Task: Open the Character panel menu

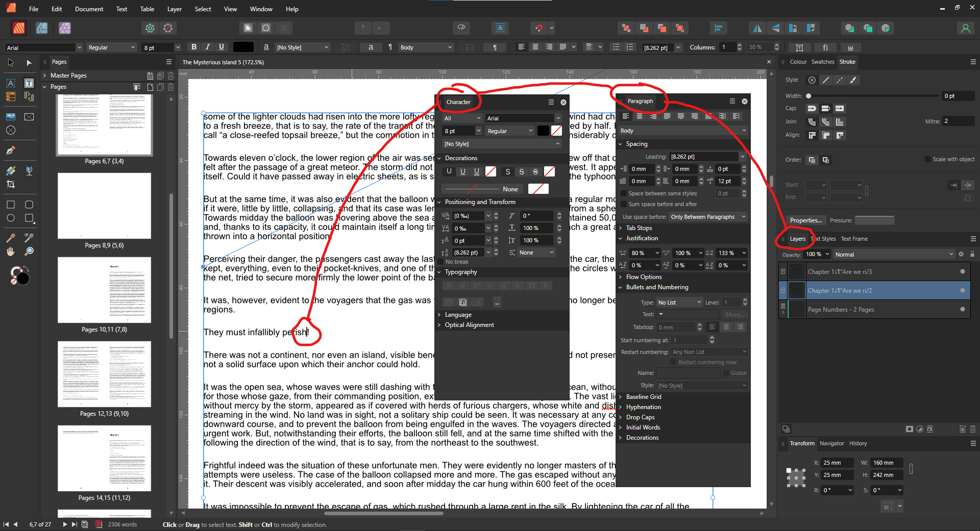Action: [x=551, y=102]
